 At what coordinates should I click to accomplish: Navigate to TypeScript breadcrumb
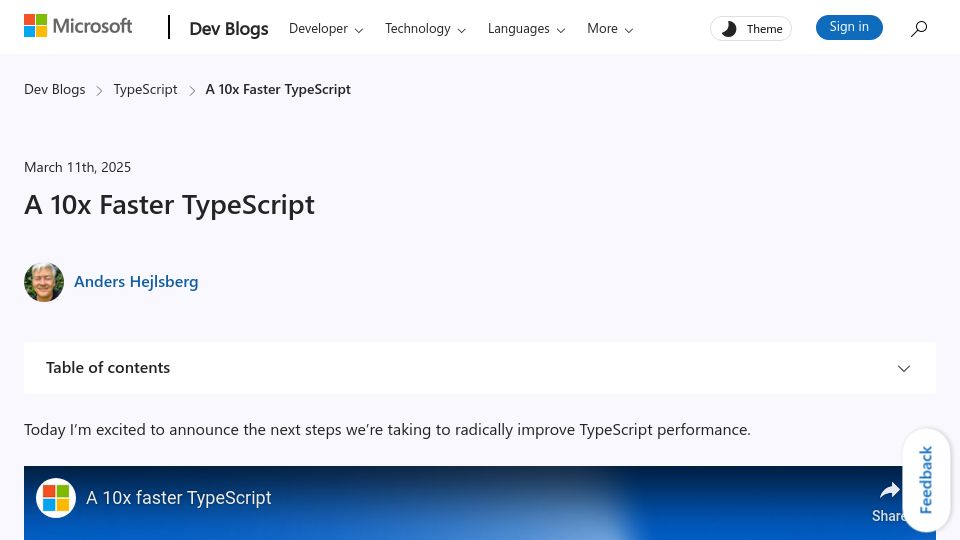click(x=145, y=89)
